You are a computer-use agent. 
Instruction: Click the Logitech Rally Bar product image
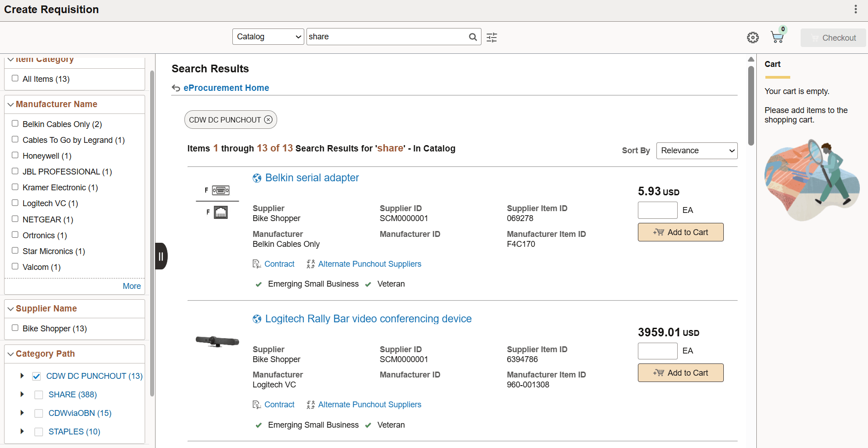point(217,341)
